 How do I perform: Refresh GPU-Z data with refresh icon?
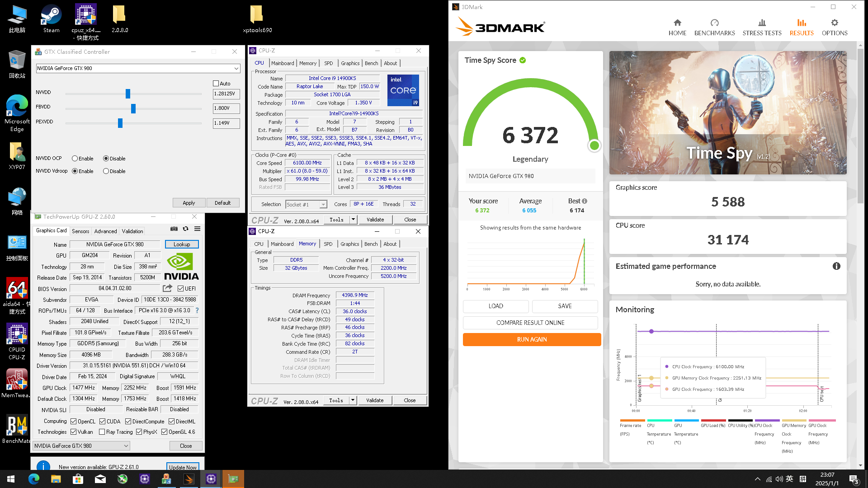(185, 229)
